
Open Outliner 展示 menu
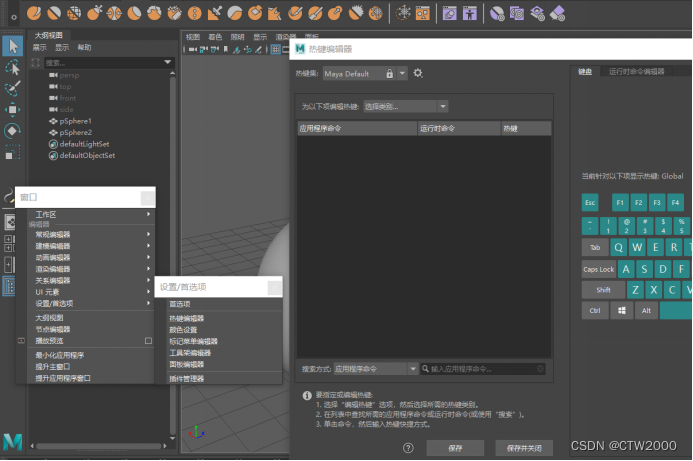tap(39, 47)
